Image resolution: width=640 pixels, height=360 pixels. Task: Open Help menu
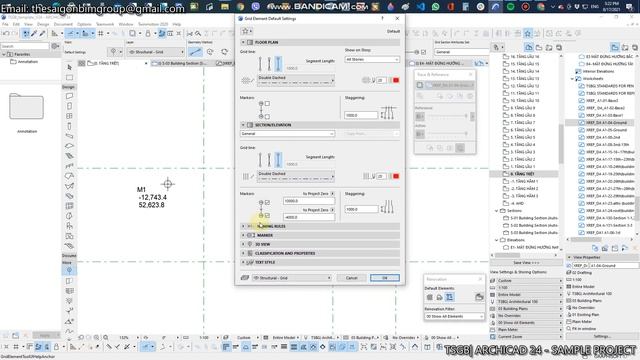(177, 24)
